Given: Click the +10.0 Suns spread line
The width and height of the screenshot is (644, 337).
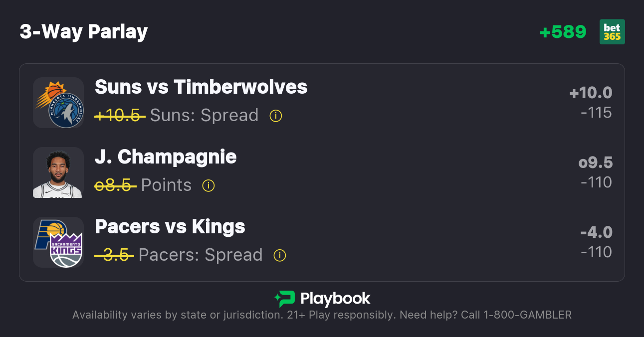Looking at the screenshot, I should (591, 93).
